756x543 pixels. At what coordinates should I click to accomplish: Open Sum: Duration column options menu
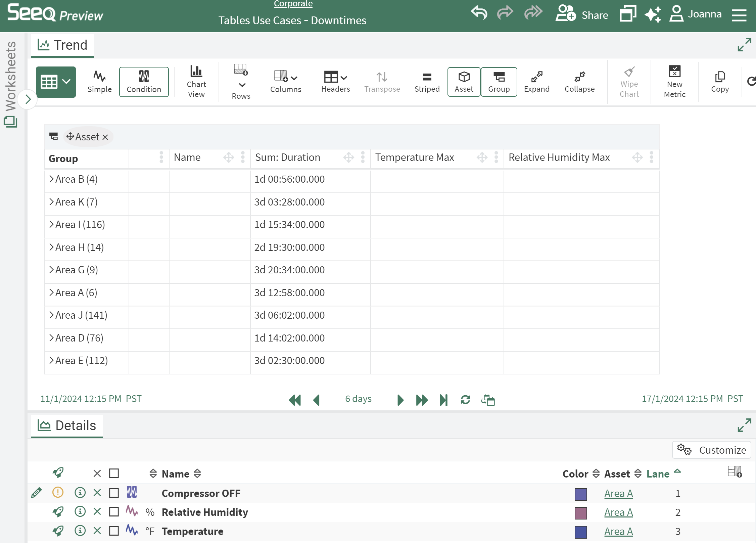point(363,157)
